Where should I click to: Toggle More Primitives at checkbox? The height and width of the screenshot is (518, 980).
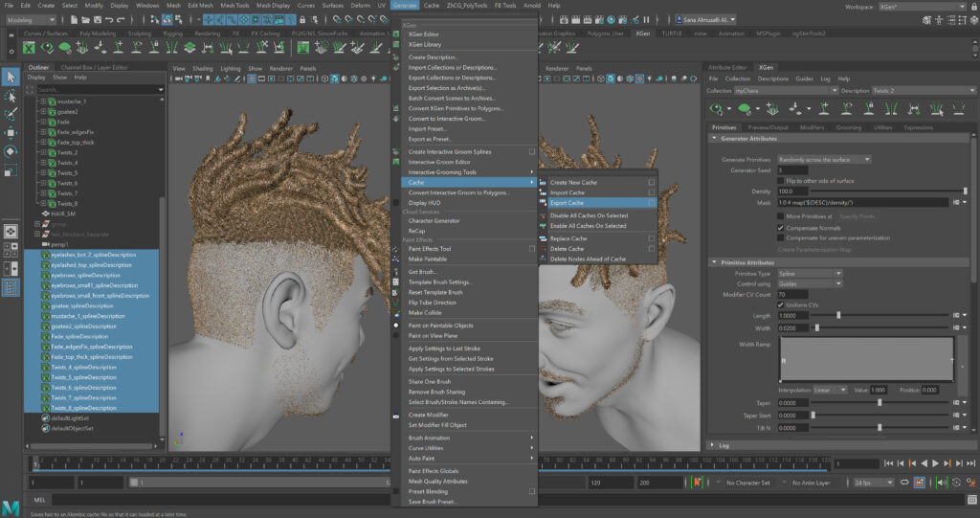pyautogui.click(x=780, y=216)
